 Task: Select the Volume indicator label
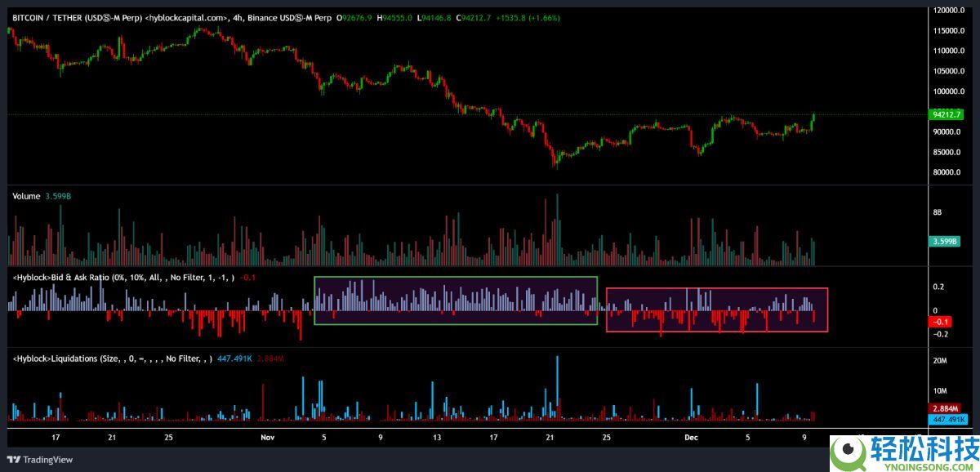pos(26,196)
